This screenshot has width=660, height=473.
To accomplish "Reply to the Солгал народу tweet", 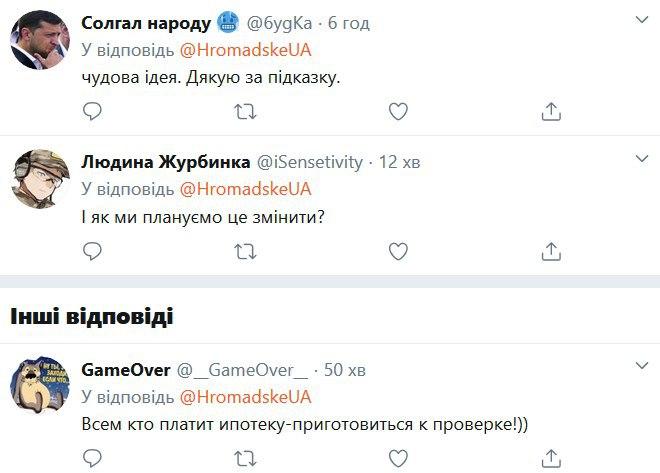I will tap(92, 112).
